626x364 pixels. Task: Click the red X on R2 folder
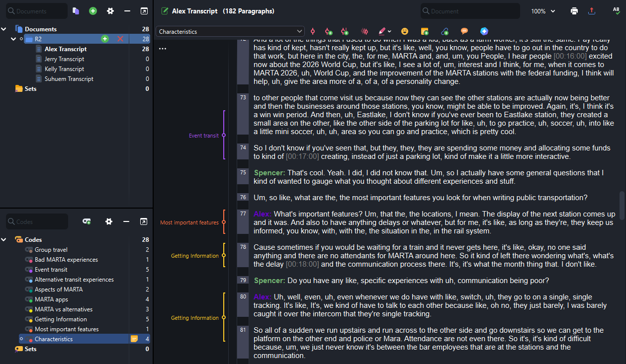(120, 39)
